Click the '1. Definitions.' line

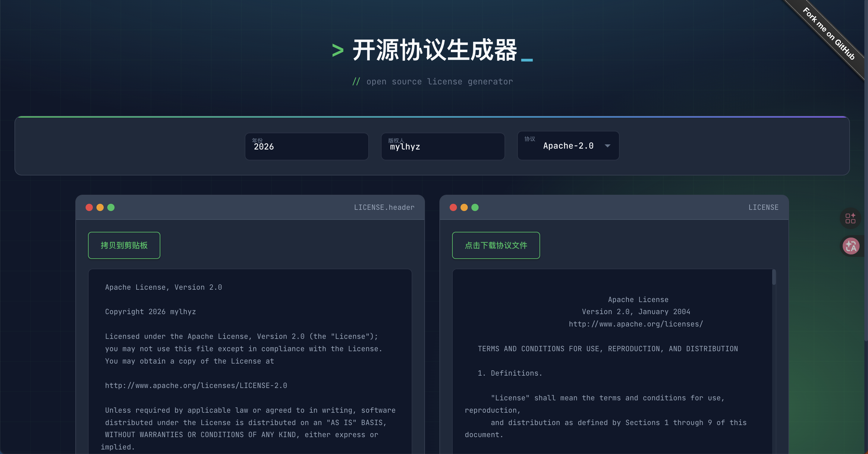pyautogui.click(x=510, y=373)
